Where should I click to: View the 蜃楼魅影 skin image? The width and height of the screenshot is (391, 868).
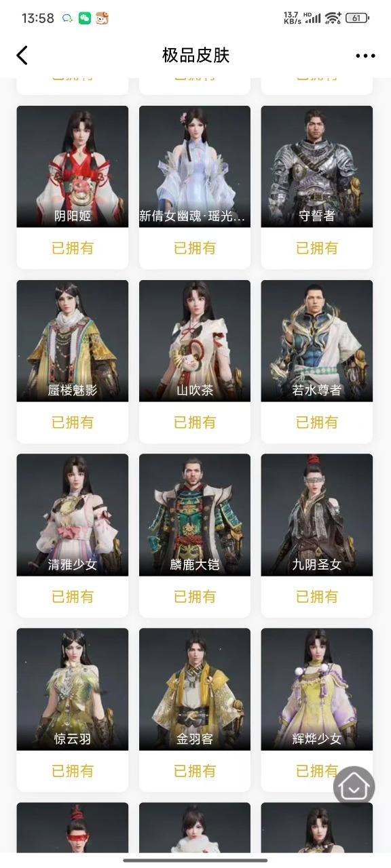pos(73,340)
